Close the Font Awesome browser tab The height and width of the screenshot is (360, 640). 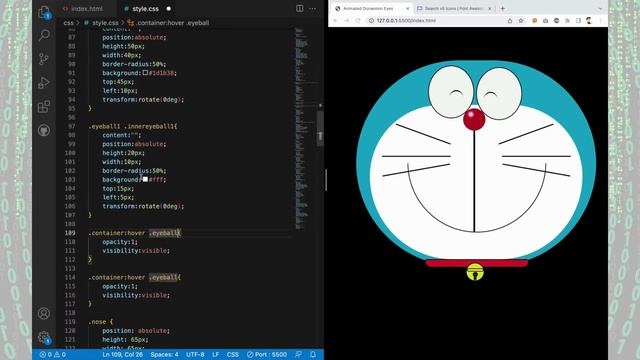[489, 9]
